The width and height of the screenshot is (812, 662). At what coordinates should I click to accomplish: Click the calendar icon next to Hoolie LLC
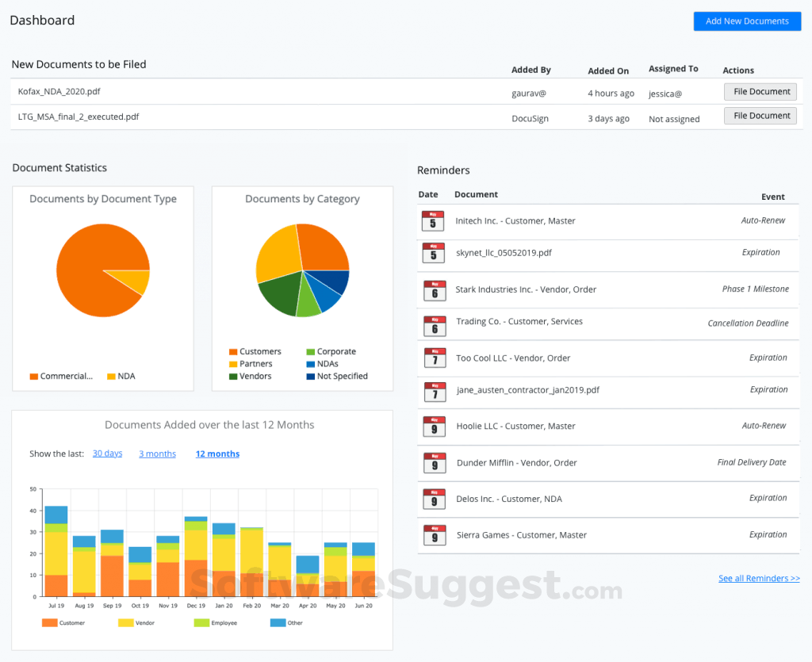[435, 426]
